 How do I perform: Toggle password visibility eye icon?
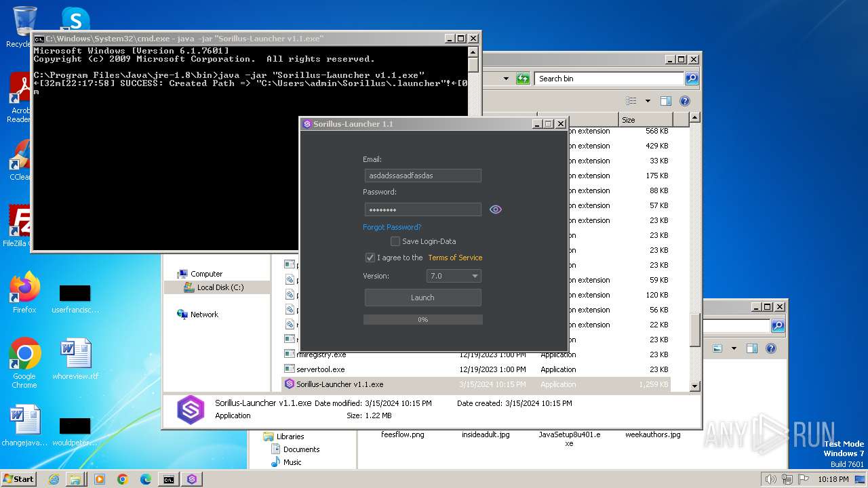tap(496, 209)
